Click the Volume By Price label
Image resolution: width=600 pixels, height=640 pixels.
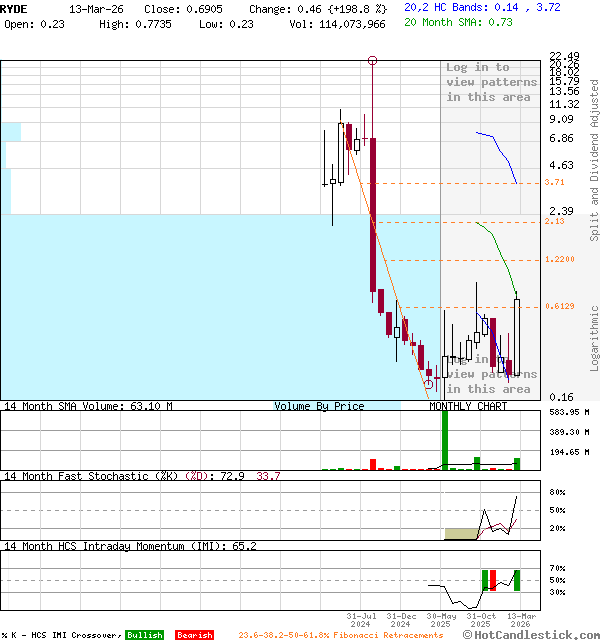click(x=319, y=406)
